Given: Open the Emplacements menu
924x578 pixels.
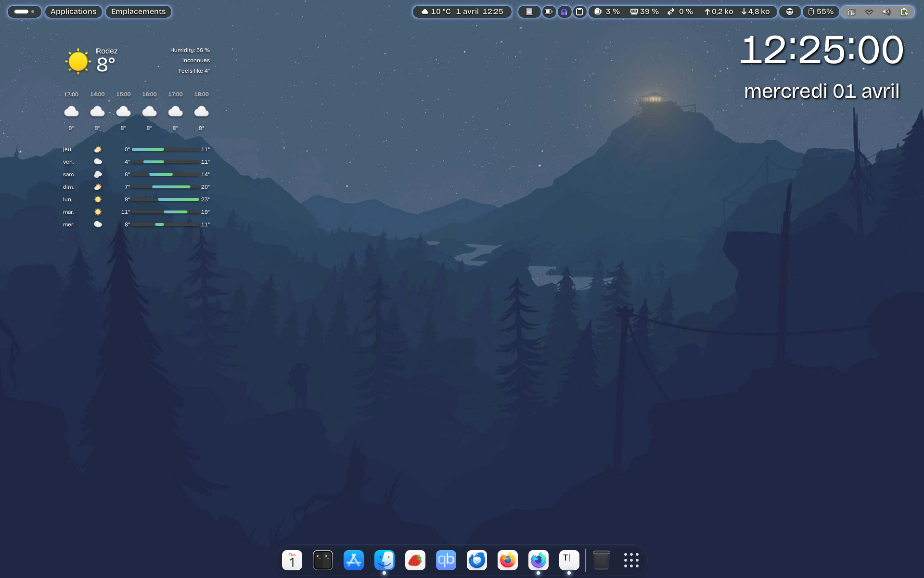Looking at the screenshot, I should 138,12.
